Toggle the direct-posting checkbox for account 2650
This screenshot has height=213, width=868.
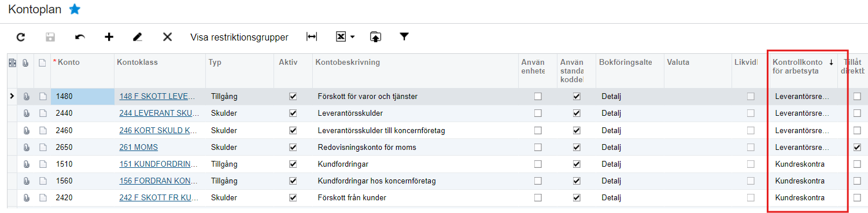point(857,148)
